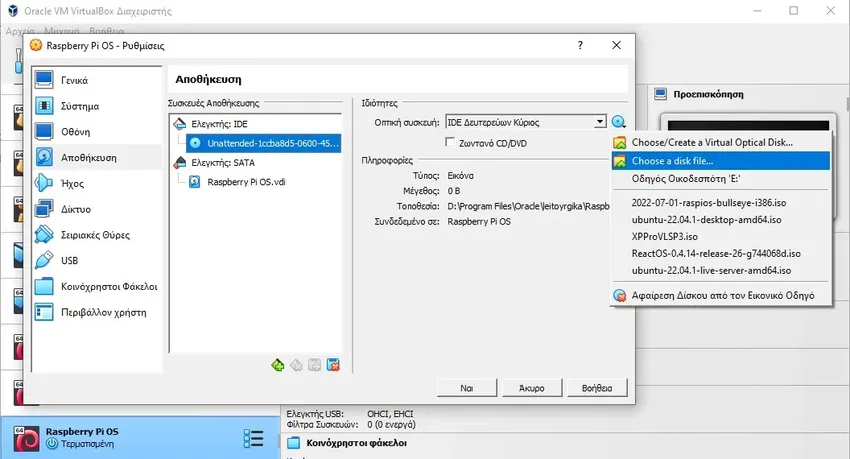Image resolution: width=850 pixels, height=459 pixels.
Task: Select the Ελεγκτής: IDE tree row
Action: tap(256, 124)
